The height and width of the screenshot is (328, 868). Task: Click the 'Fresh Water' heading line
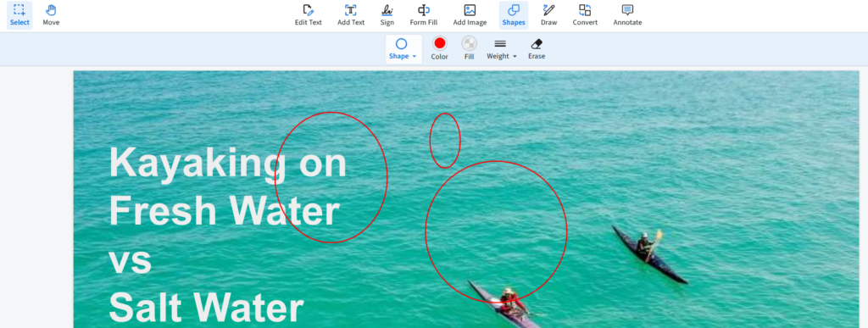coord(224,211)
